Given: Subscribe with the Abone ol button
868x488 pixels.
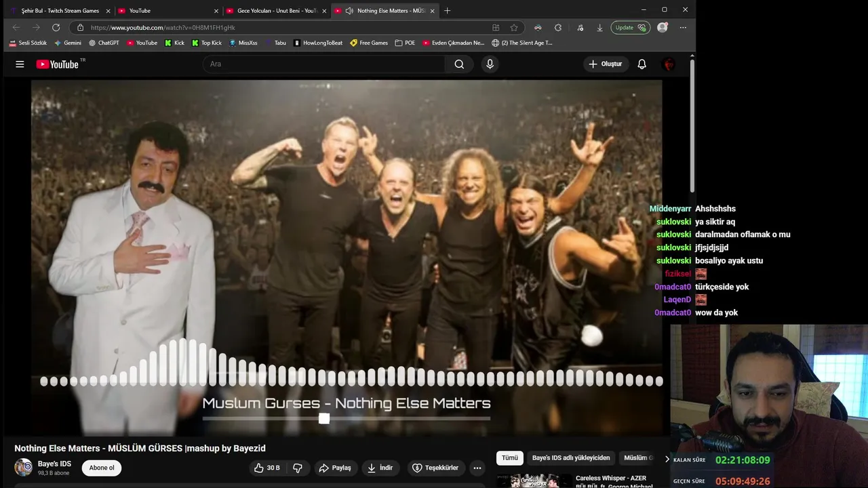Looking at the screenshot, I should (x=102, y=468).
